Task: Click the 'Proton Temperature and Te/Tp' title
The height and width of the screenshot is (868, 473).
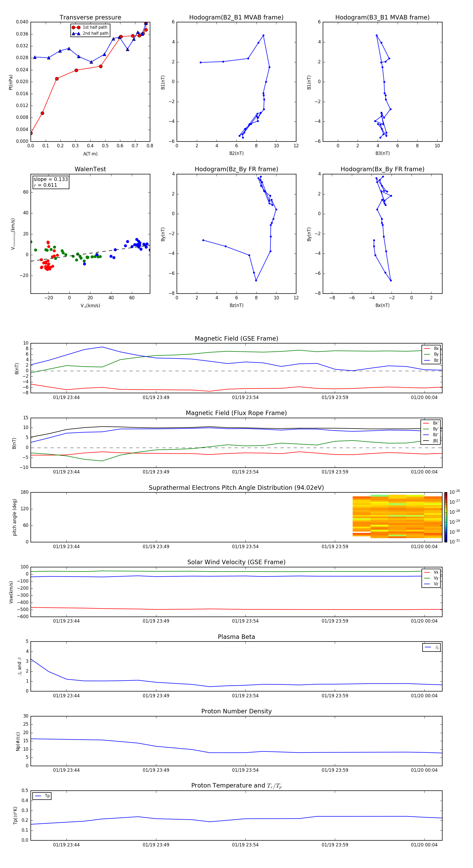Action: coord(236,785)
